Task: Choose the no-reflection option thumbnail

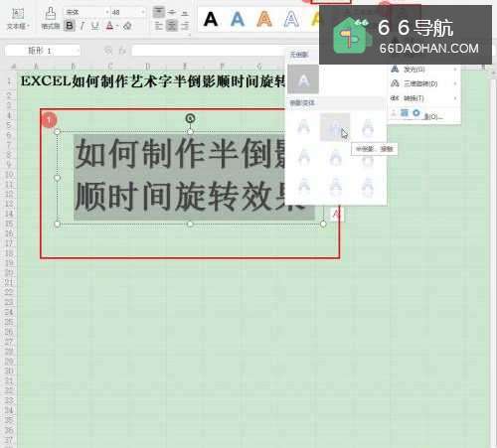Action: [x=303, y=79]
